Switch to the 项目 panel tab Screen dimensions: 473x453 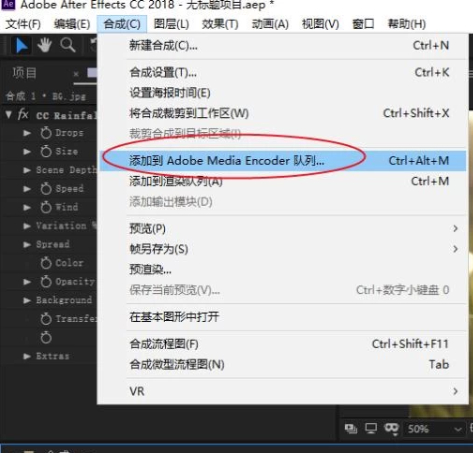[x=24, y=73]
